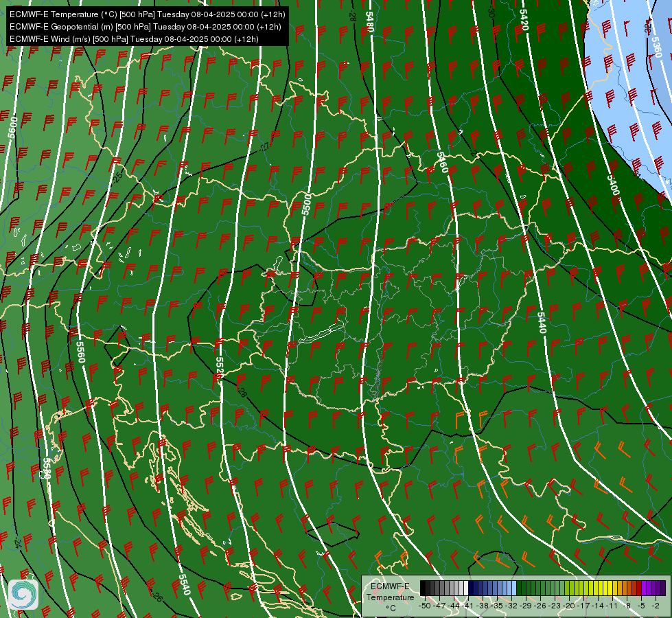Click the -20 legend tick value

569,606
